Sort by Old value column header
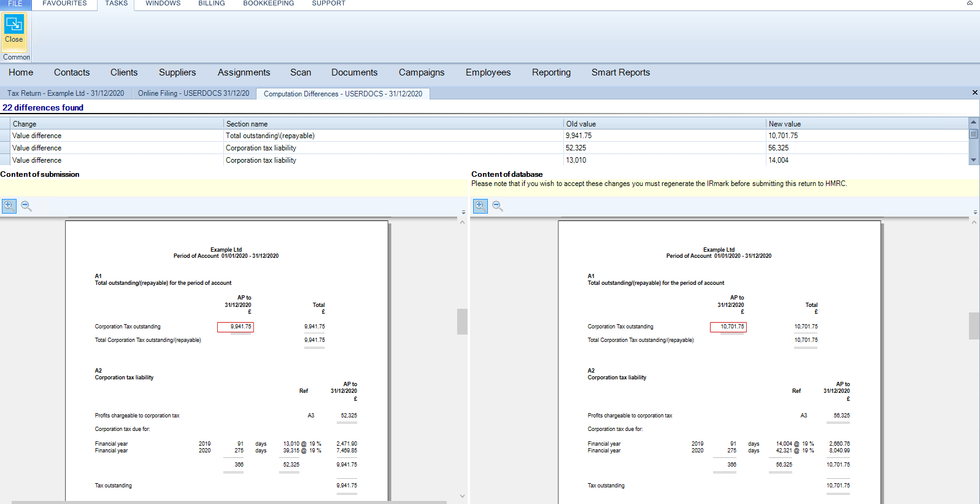Viewport: 980px width, 504px height. (665, 123)
